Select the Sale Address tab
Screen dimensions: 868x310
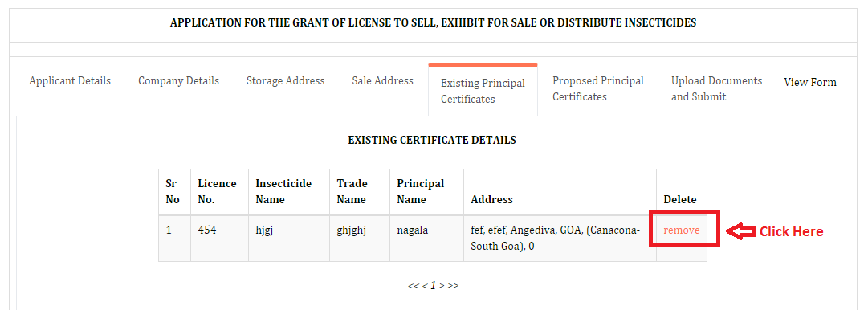pos(382,81)
